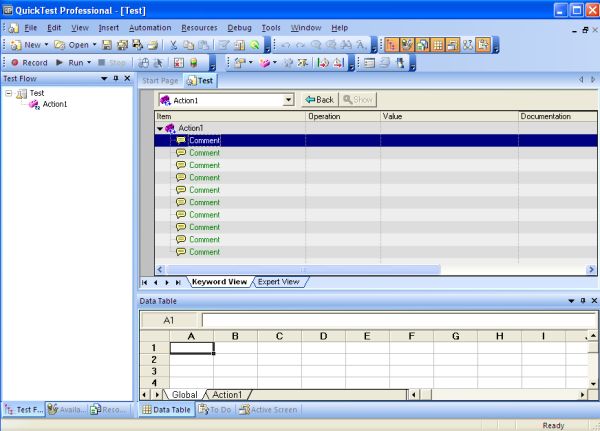
Task: Open the Window menu
Action: coord(306,28)
